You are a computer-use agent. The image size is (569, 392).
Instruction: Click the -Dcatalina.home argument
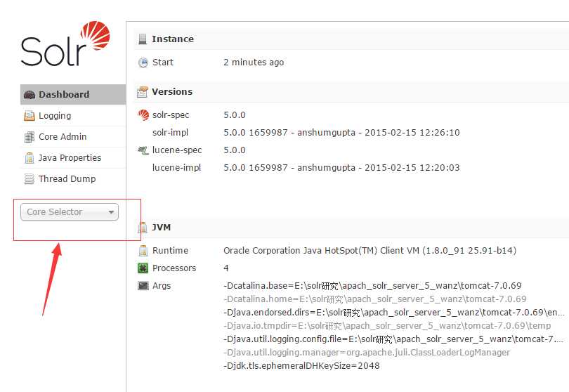[x=375, y=299]
